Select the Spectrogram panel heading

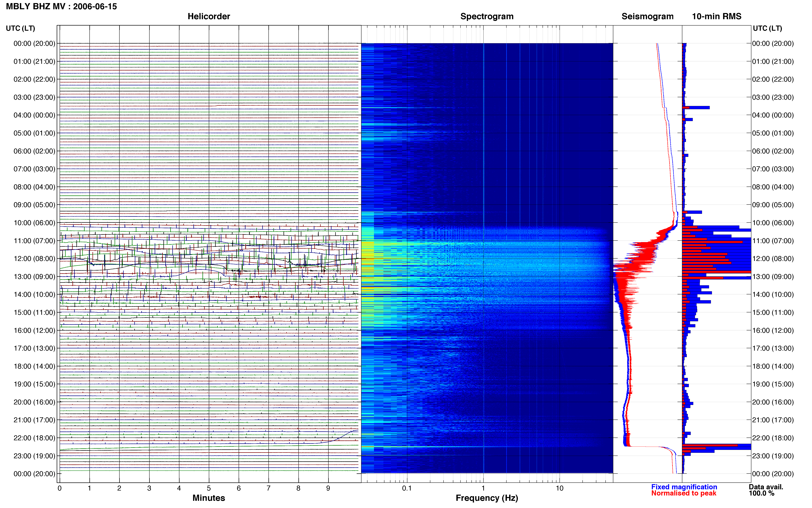(x=487, y=16)
